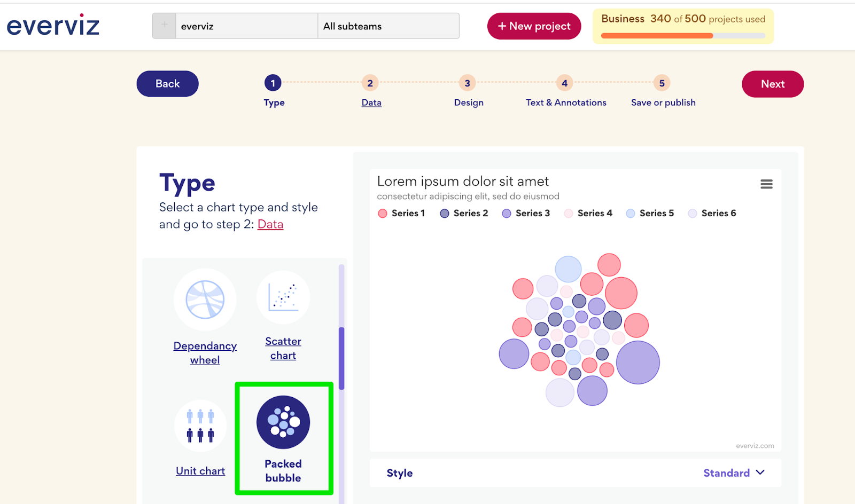Toggle Series 1 legend item
Viewport: 855px width, 504px height.
[x=401, y=213]
